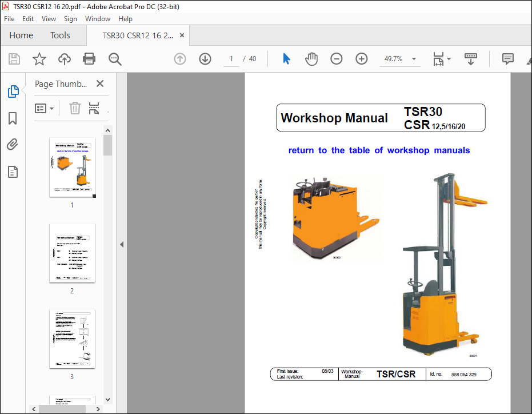
Task: Choose the Selection arrow tool
Action: click(x=286, y=59)
